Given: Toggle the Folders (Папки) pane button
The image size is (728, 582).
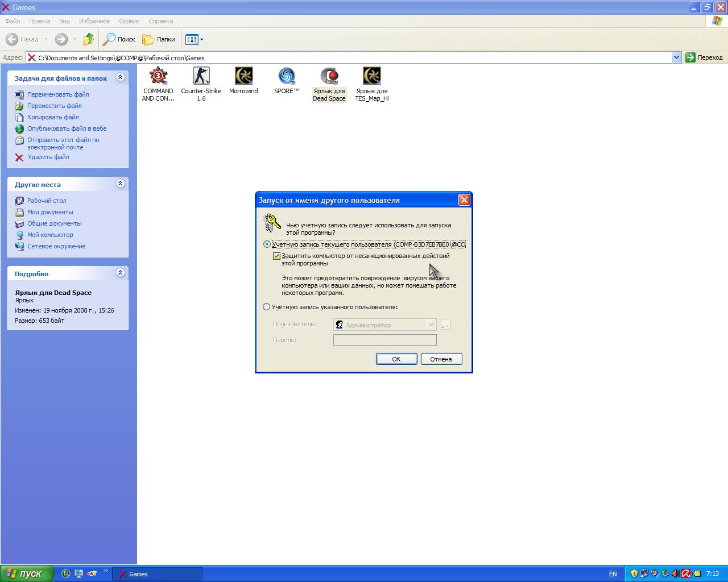Looking at the screenshot, I should (159, 39).
